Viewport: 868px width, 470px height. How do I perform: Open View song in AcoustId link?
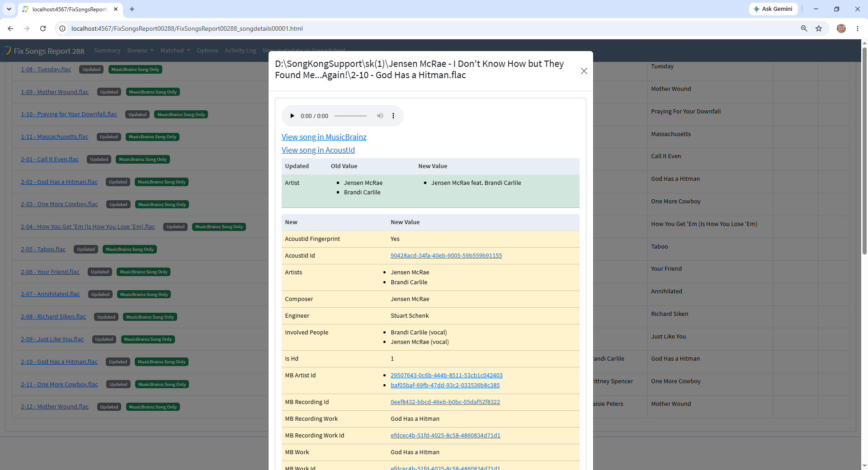point(318,150)
